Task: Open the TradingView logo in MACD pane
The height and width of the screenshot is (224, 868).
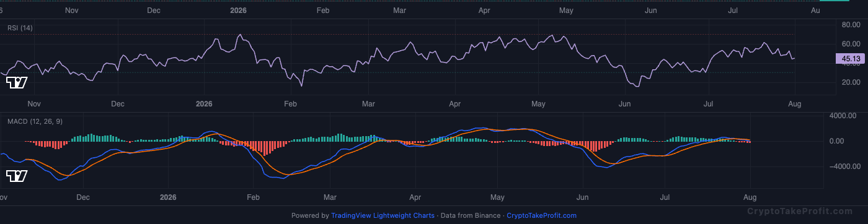Action: pos(17,176)
